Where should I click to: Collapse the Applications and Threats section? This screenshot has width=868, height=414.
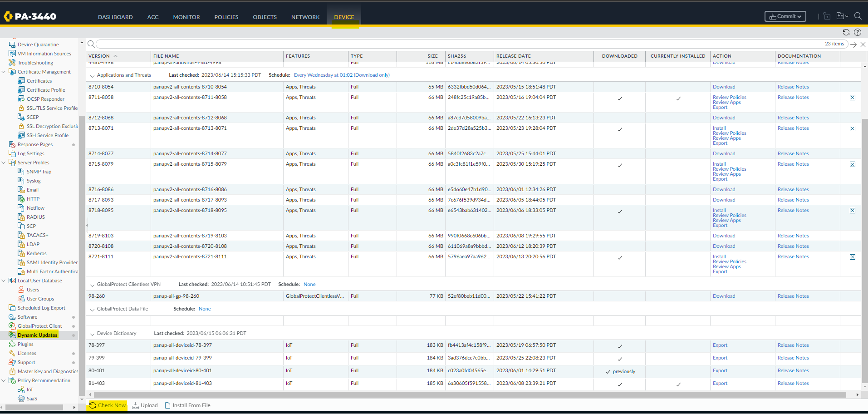pos(92,74)
